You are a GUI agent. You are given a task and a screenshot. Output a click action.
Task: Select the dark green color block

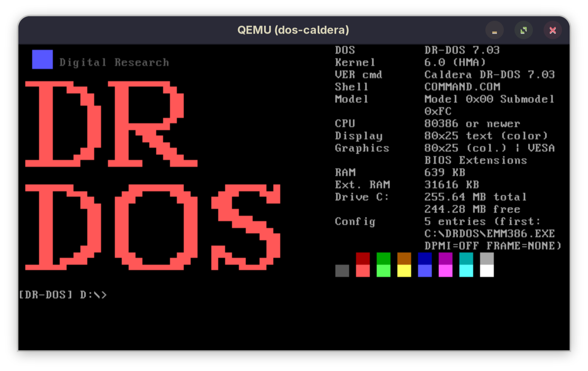point(383,259)
